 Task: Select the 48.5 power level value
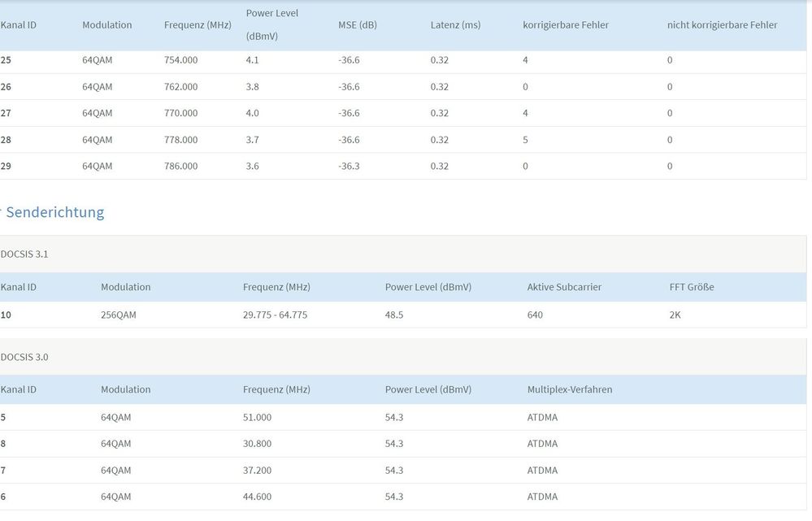pyautogui.click(x=394, y=315)
